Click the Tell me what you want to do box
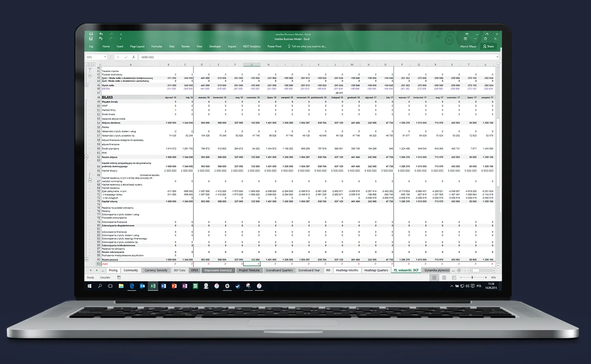Image resolution: width=591 pixels, height=364 pixels. tap(307, 46)
